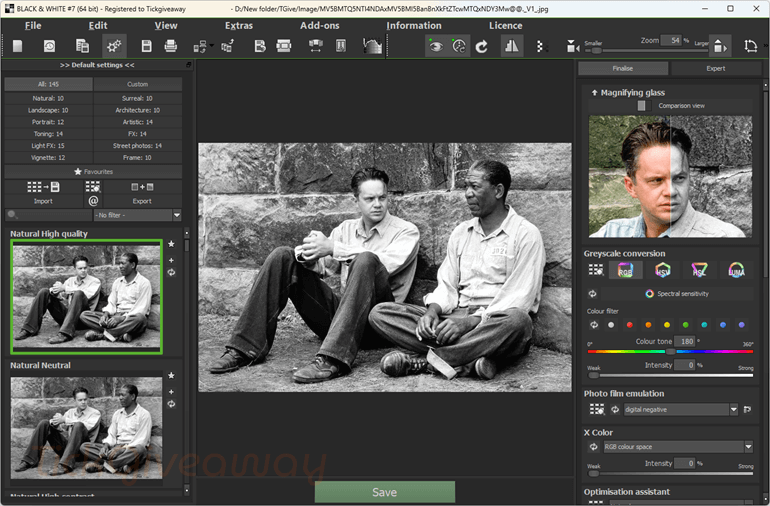Select the HSL greyscale conversion mode

click(x=699, y=270)
